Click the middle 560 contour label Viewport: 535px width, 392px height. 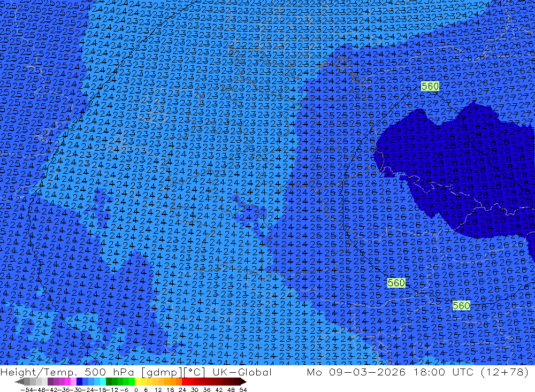(x=396, y=283)
